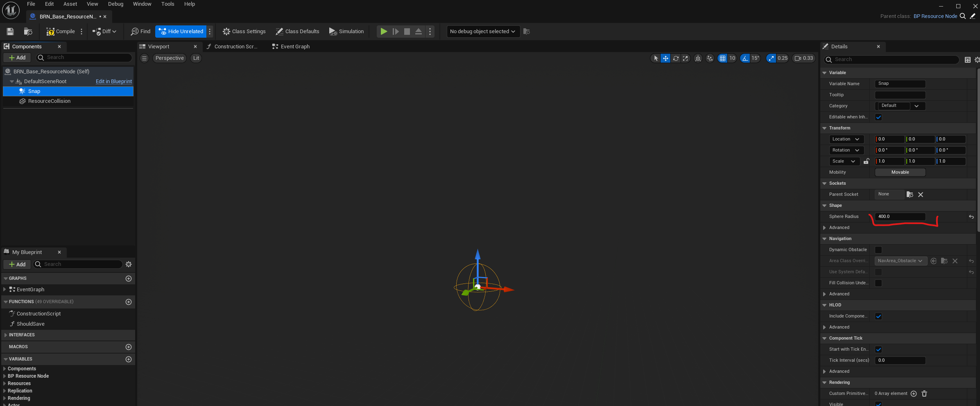Toggle Hide Unrelated
The width and height of the screenshot is (980, 406).
(181, 32)
